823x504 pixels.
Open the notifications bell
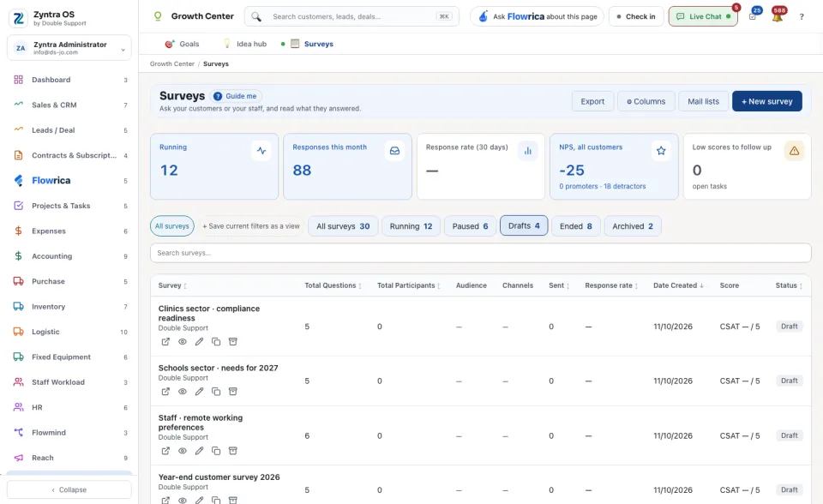(778, 17)
